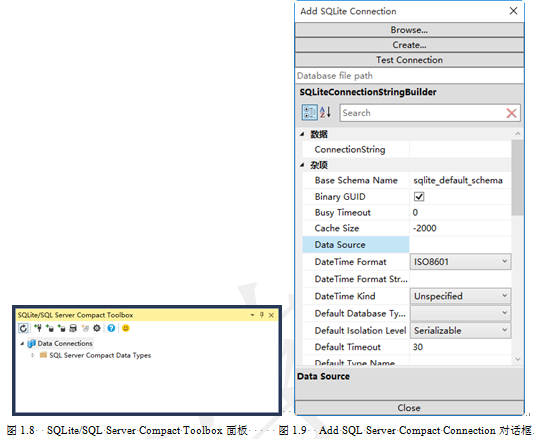The width and height of the screenshot is (534, 439).
Task: Select the Default Timeout property label
Action: point(347,347)
